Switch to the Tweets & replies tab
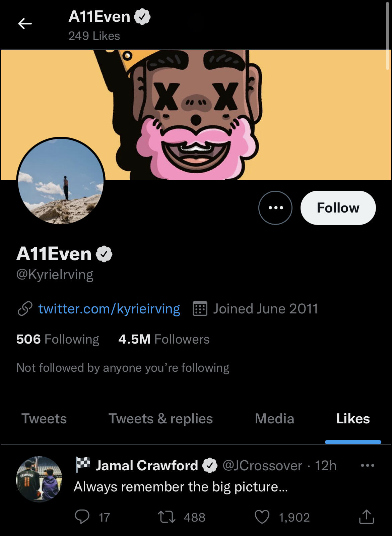The width and height of the screenshot is (392, 536). click(160, 419)
